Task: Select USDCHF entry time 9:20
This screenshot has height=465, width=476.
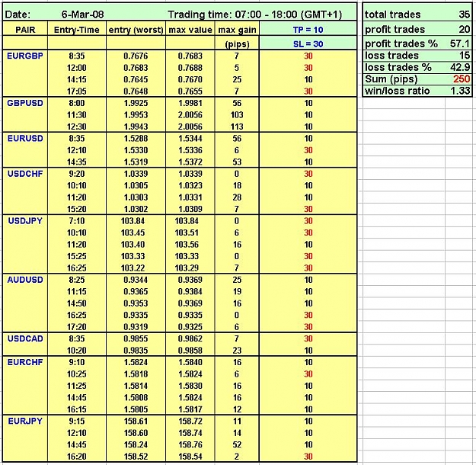Action: coord(76,174)
